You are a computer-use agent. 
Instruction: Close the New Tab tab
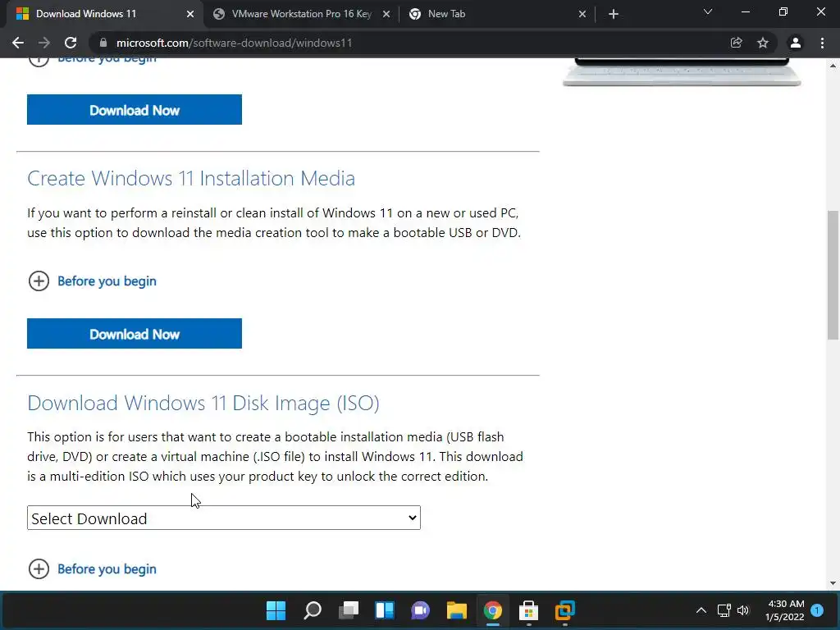point(582,14)
